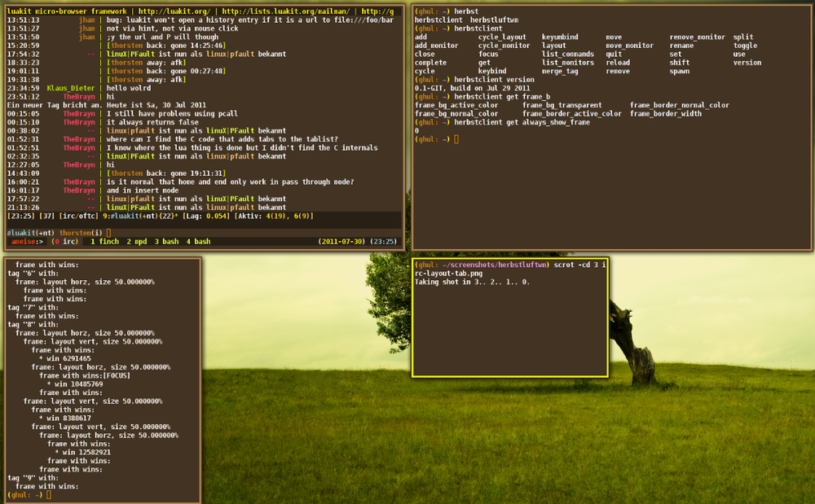Click 'frame with wins:[FOCUS]' line
The height and width of the screenshot is (504, 815).
[x=85, y=376]
